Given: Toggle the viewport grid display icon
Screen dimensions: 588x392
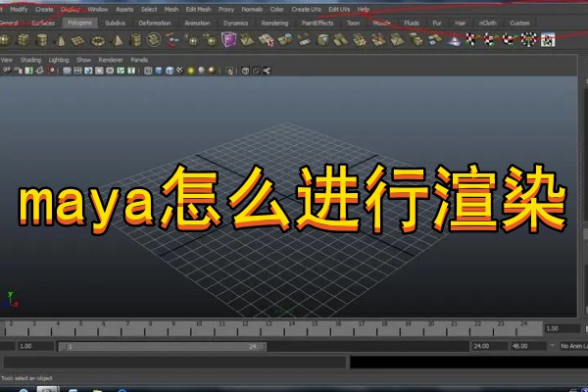Looking at the screenshot, I should 67,71.
